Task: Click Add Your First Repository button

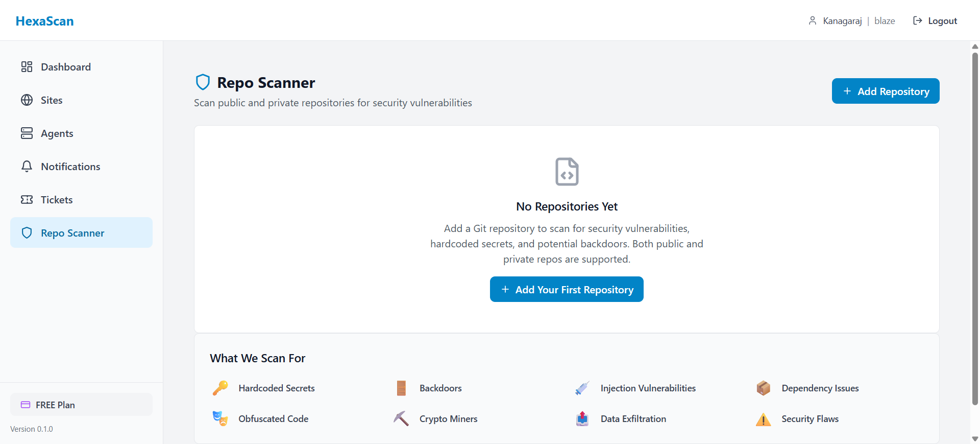Action: pyautogui.click(x=567, y=290)
